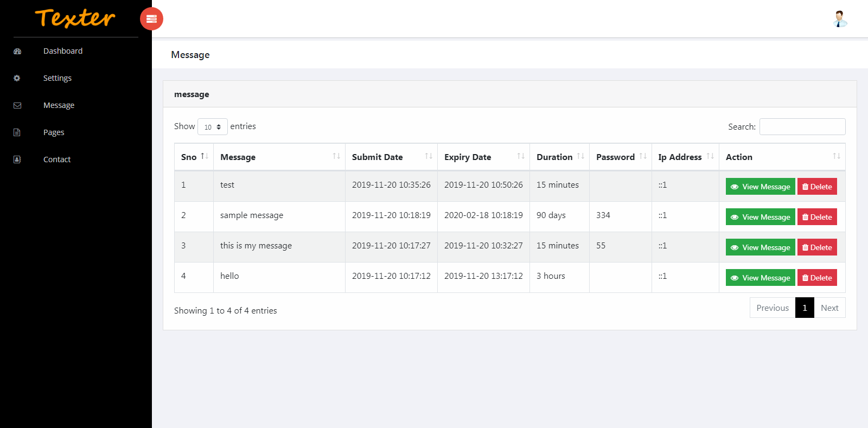
Task: Click the Dashboard gauge icon in sidebar
Action: pos(17,51)
